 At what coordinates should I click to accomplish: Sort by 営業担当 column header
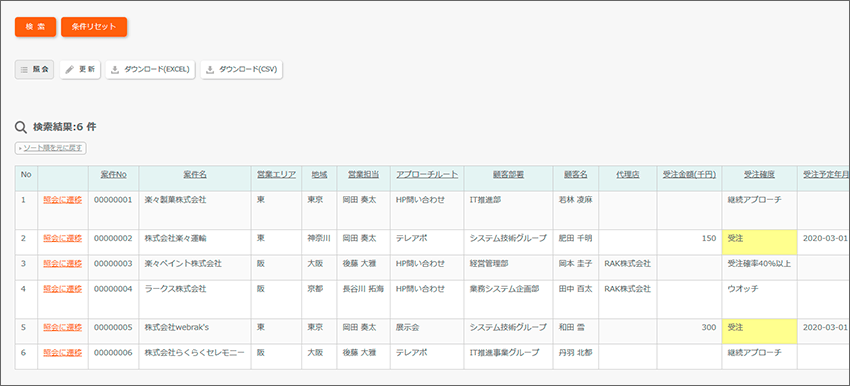(x=363, y=175)
